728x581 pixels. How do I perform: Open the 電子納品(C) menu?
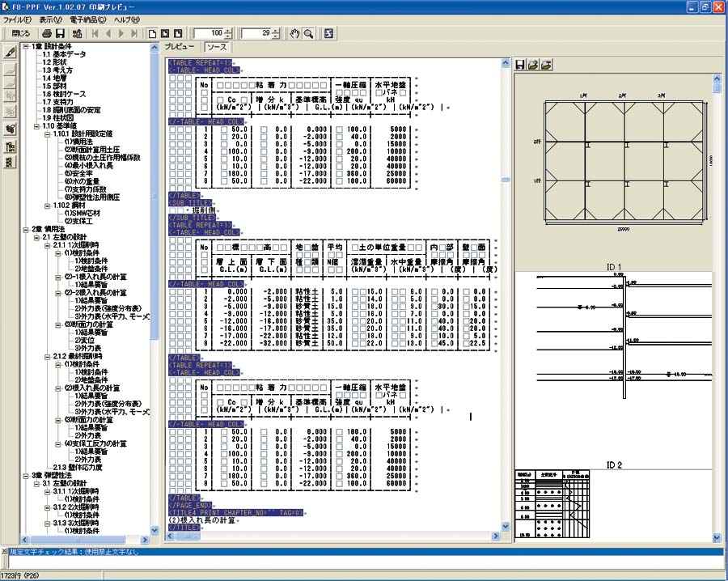pos(87,20)
